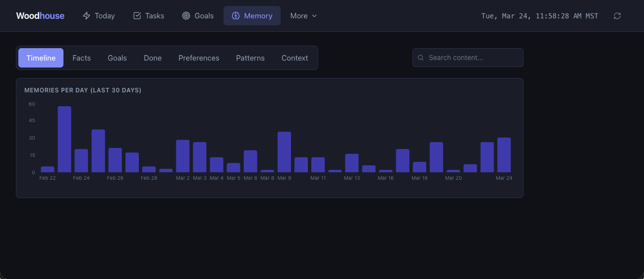
Task: Select the Mar 16 bar
Action: [x=386, y=171]
